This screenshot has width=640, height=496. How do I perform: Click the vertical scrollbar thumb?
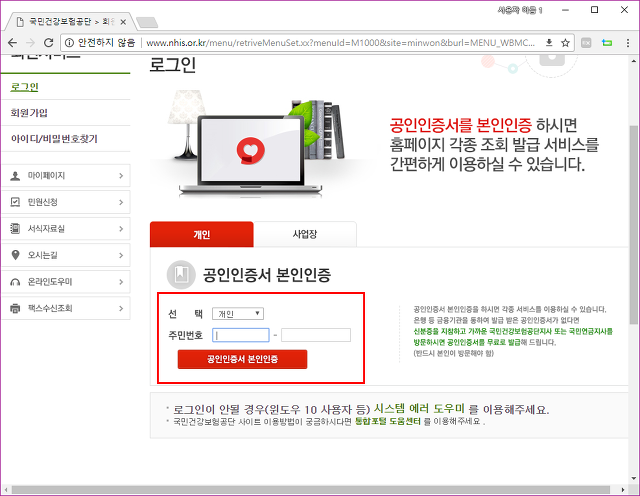coord(633,225)
